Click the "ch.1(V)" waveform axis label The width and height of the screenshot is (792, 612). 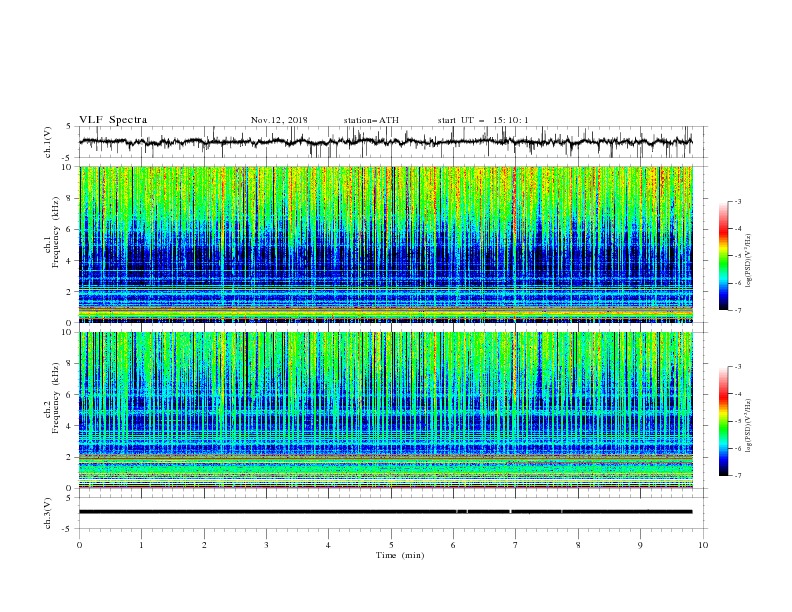point(48,142)
